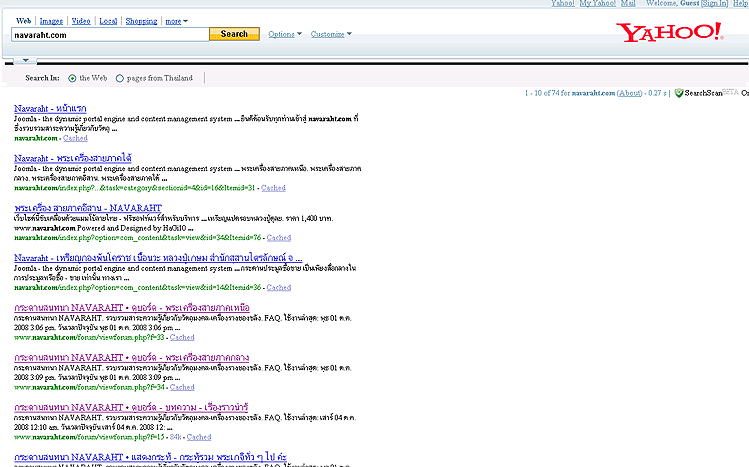Viewport: 749px width, 467px height.
Task: Open the My Yahoo! link
Action: pos(598,3)
